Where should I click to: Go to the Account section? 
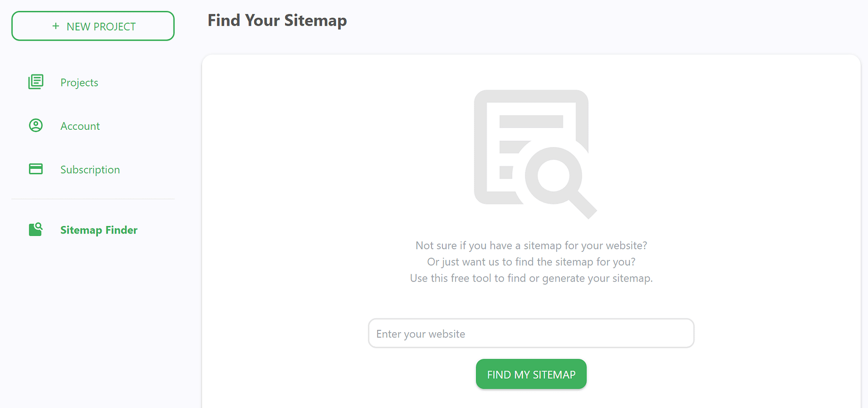pos(80,125)
